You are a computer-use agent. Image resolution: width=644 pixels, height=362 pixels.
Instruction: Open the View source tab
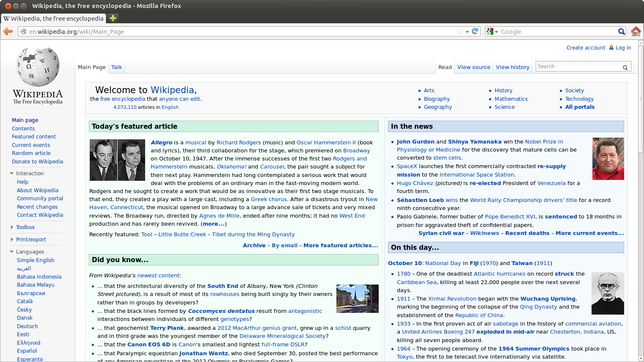[473, 67]
